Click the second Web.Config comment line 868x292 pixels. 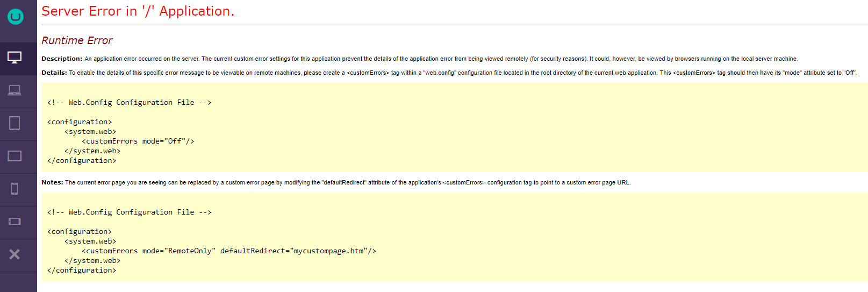[129, 212]
